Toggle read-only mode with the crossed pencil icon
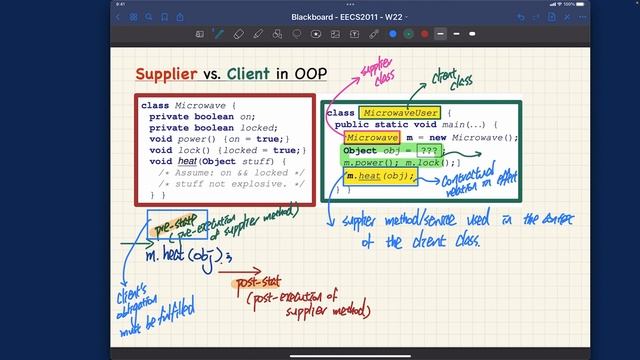 (x=567, y=17)
